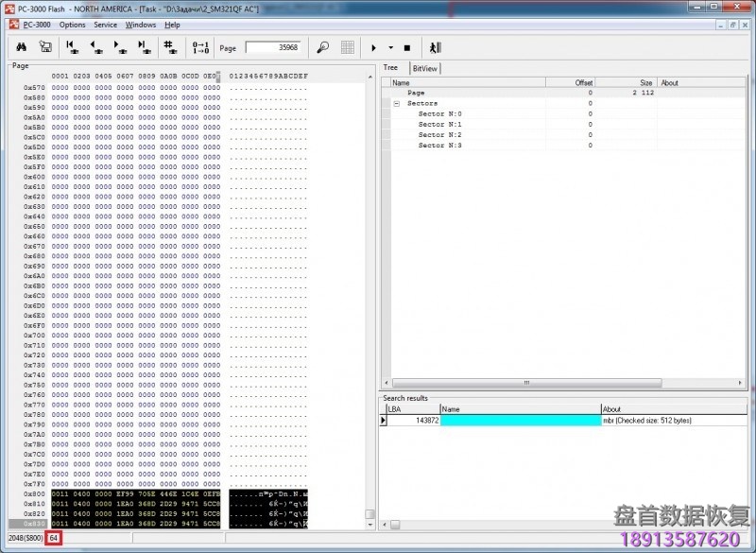The image size is (756, 553).
Task: Click the bit inversion 0→1 icon
Action: point(200,47)
